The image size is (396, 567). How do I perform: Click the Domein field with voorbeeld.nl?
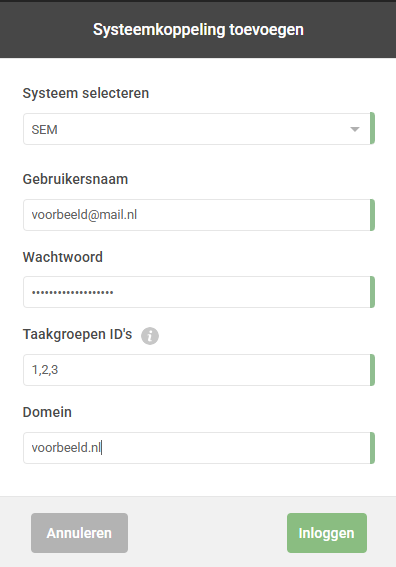[199, 448]
